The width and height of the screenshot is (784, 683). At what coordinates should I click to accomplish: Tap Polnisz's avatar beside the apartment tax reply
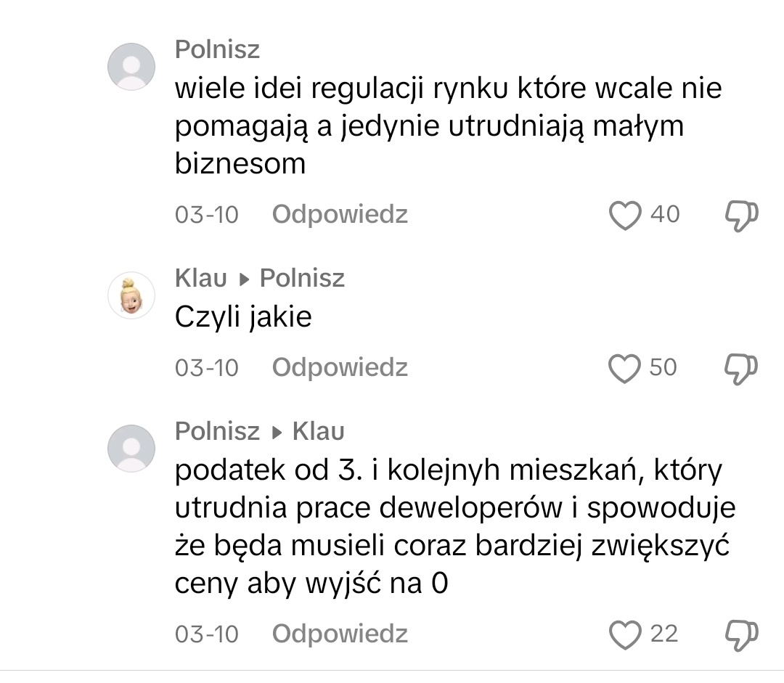click(x=131, y=449)
